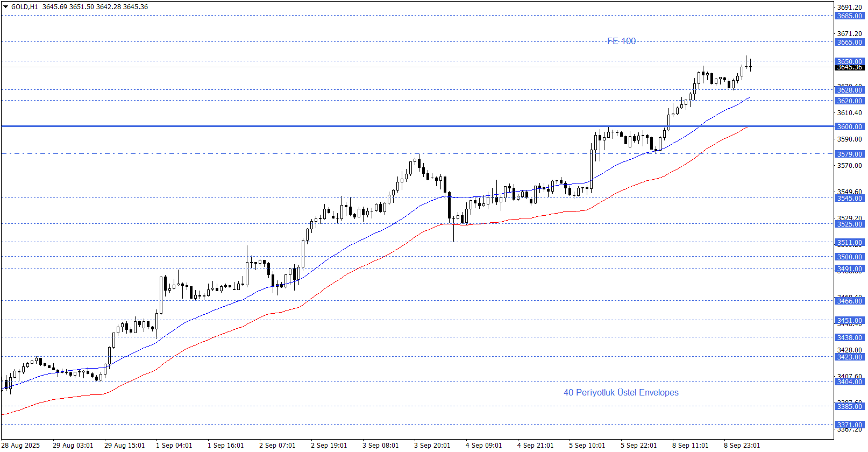Click the 3590.00 price scale value

click(x=850, y=139)
